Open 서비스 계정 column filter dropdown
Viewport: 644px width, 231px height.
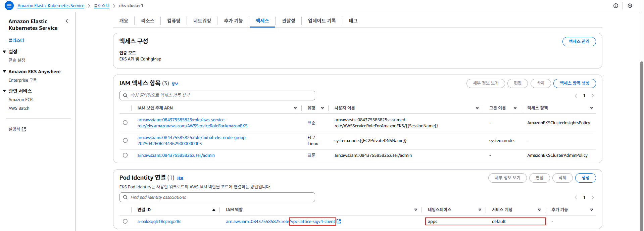(539, 210)
